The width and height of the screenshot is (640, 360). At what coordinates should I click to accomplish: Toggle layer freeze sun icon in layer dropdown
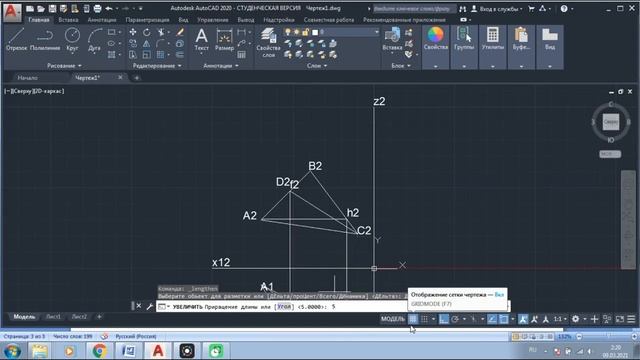coord(297,32)
